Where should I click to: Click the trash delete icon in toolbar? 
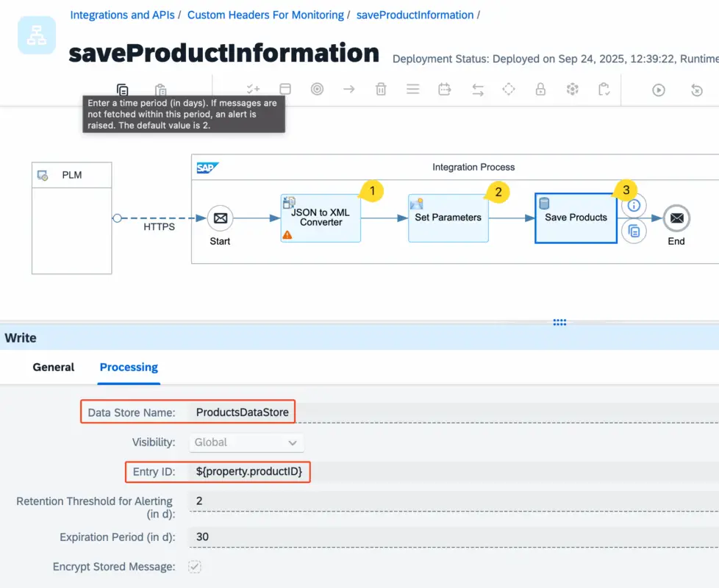[x=381, y=90]
